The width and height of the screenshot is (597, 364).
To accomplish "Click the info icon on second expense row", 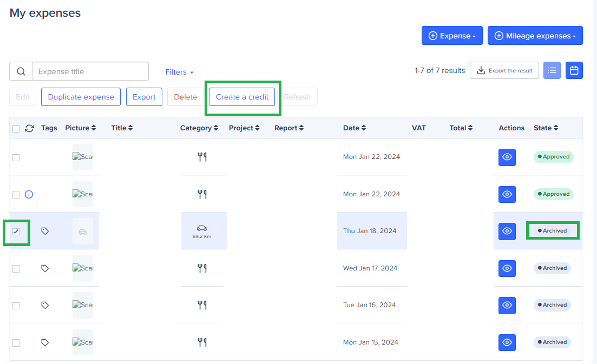I will coord(29,194).
